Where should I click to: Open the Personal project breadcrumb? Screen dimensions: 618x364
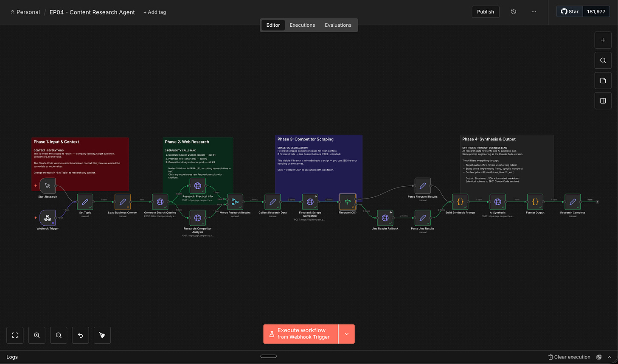(x=25, y=12)
